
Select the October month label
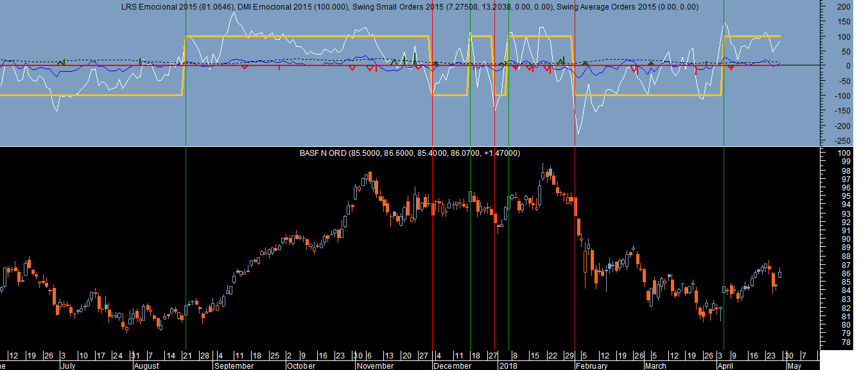point(300,366)
